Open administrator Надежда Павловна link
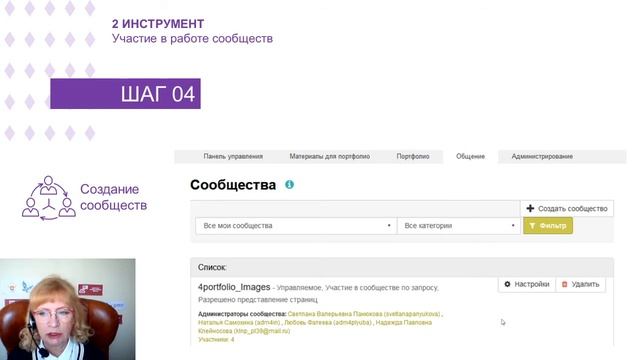Viewport: 640px width, 360px height. tap(315, 327)
